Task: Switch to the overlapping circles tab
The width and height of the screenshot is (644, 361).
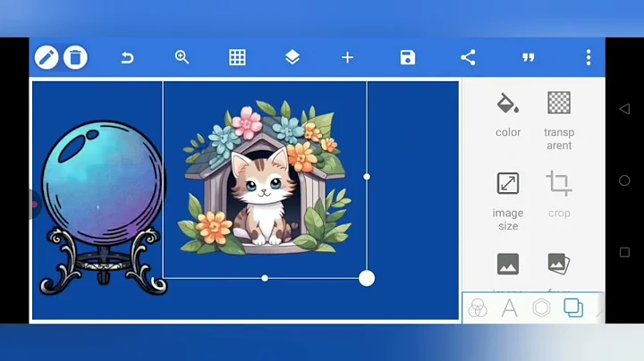Action: click(478, 308)
